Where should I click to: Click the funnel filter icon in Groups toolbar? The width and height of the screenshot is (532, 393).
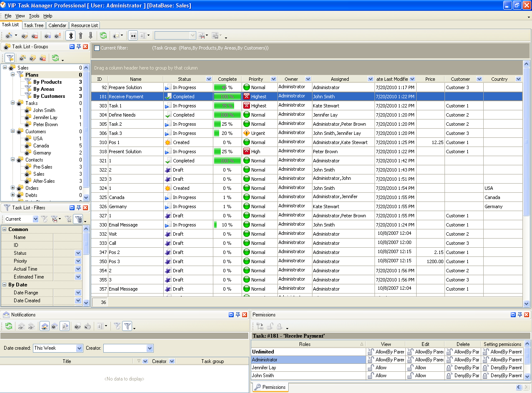[10, 58]
